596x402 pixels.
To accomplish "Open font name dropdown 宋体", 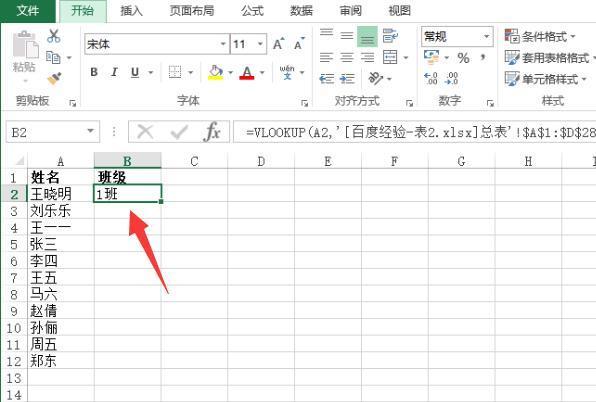I will click(x=223, y=44).
